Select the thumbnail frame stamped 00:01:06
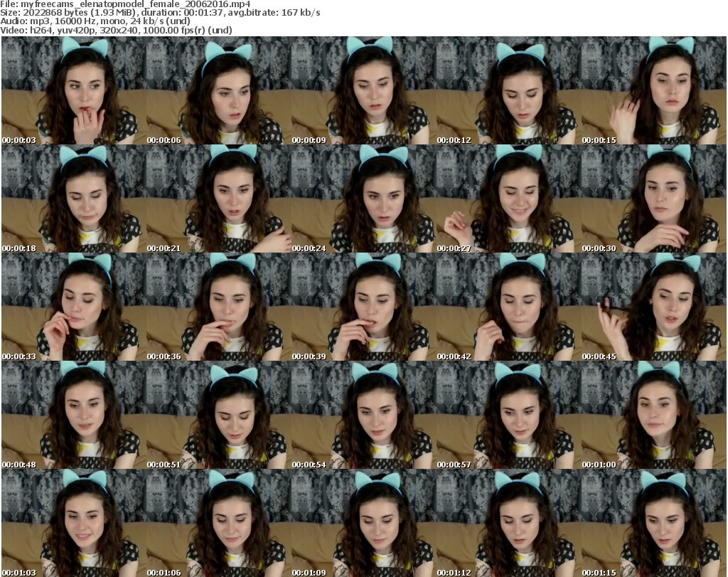The image size is (728, 577). click(x=219, y=523)
